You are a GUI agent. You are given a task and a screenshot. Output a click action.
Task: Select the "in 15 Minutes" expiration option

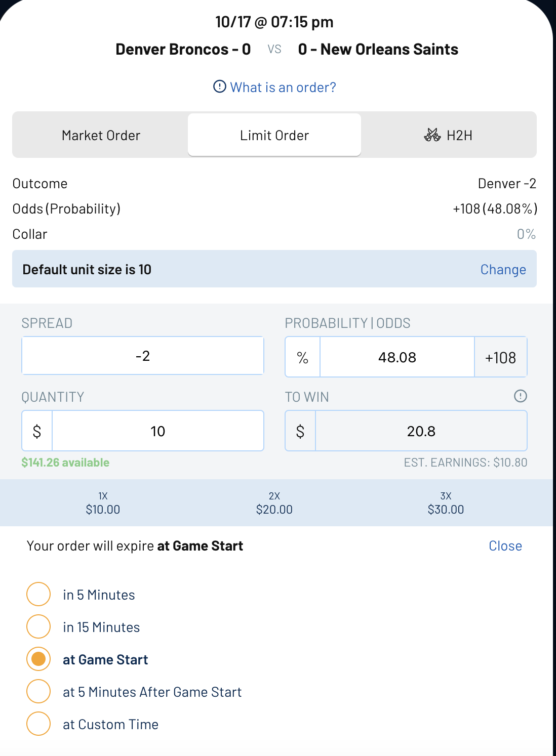click(x=38, y=627)
